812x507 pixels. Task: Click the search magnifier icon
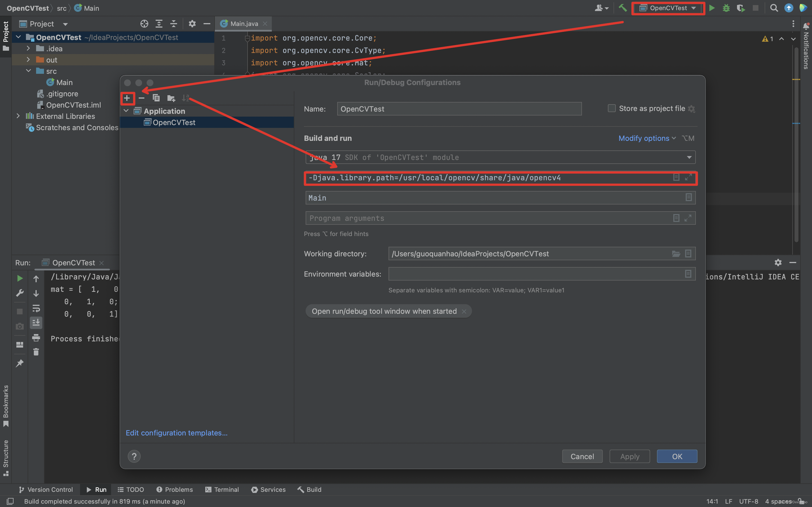(x=774, y=8)
